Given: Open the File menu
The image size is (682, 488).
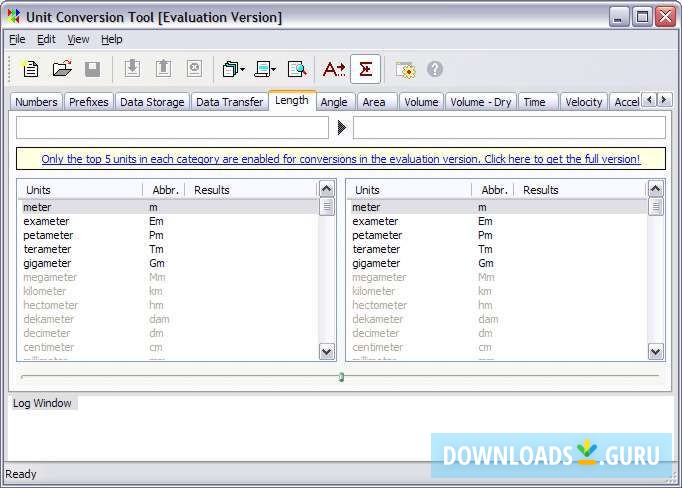Looking at the screenshot, I should (x=17, y=39).
